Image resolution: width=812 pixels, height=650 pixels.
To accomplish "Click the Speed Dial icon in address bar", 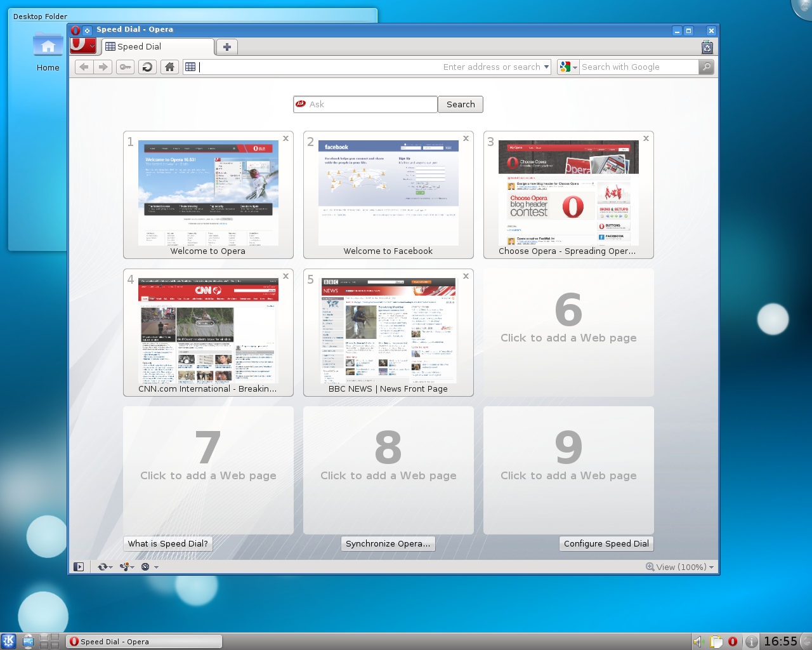I will [x=190, y=67].
